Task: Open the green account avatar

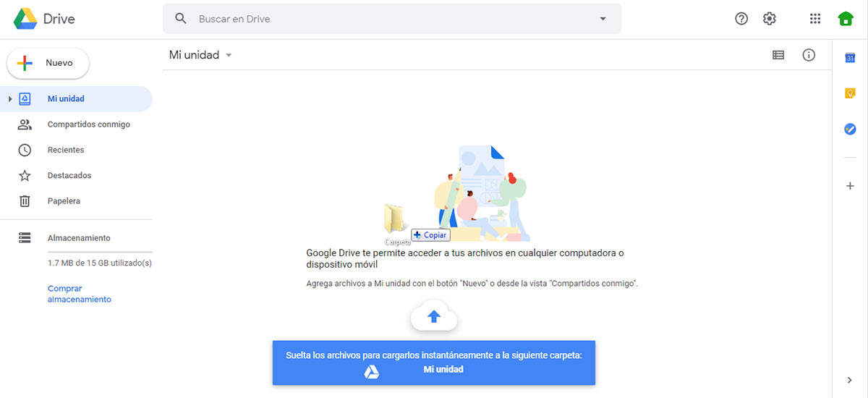Action: [845, 19]
